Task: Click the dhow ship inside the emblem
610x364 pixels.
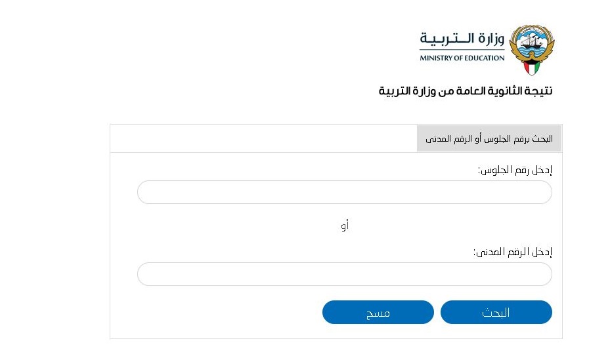Action: tap(531, 41)
